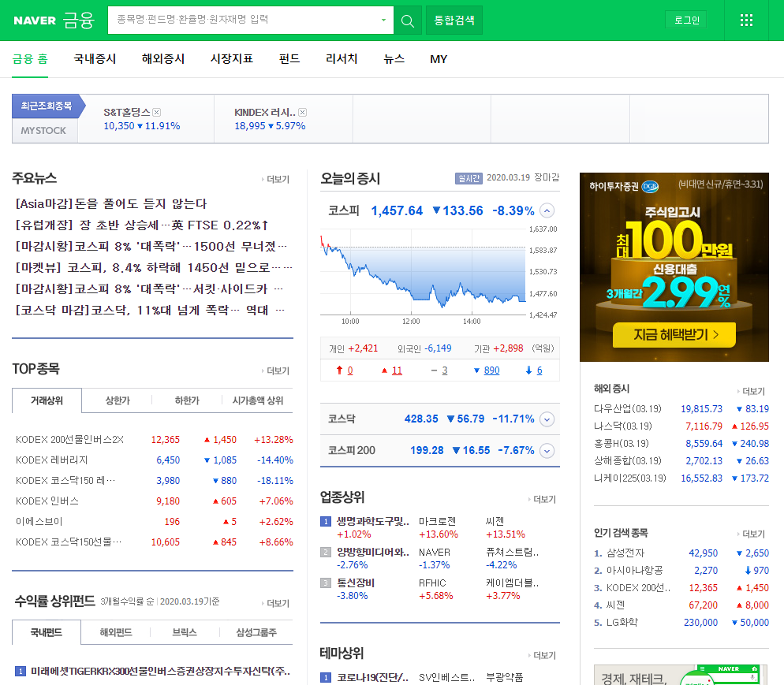Click 더보기 next to 수익률 상위펀드
784x685 pixels.
277,603
